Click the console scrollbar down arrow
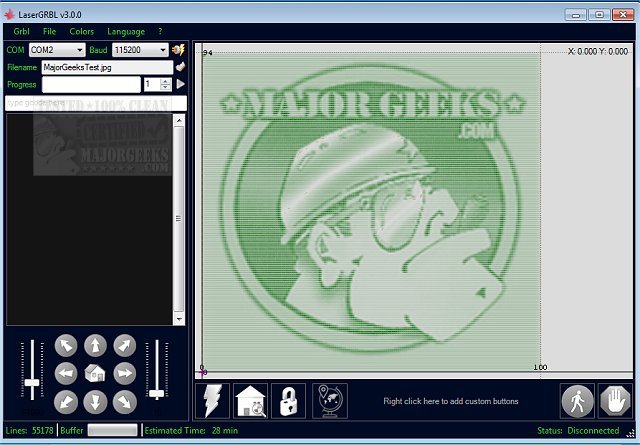Viewport: 640px width, 445px height. 179,319
